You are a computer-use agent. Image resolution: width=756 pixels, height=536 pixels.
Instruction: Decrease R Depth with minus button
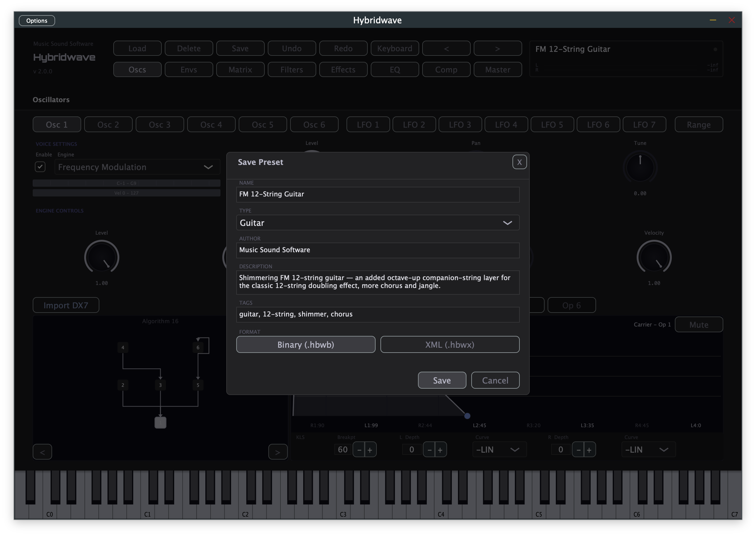coord(578,450)
